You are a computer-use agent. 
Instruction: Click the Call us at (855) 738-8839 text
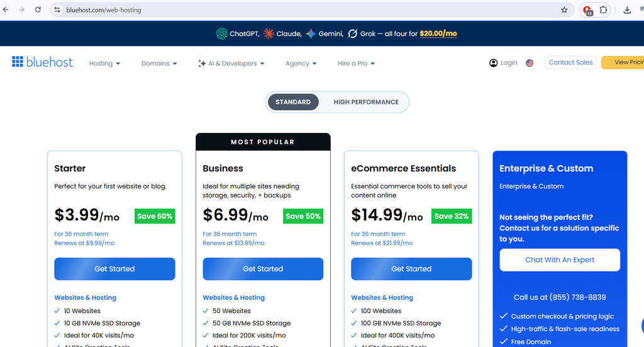pos(560,297)
